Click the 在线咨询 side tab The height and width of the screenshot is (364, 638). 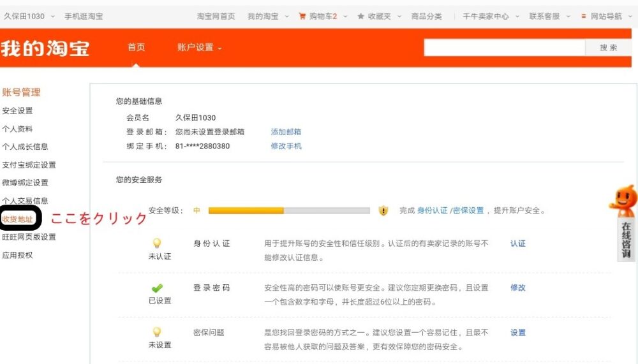point(626,240)
